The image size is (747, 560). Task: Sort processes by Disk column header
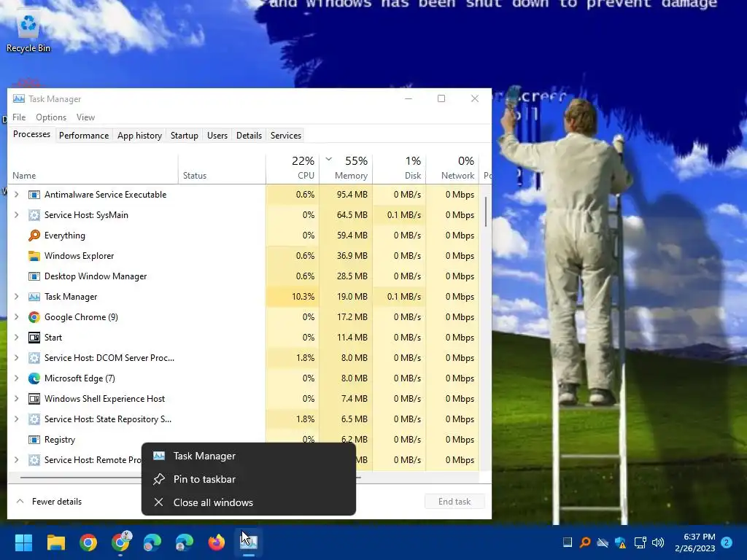click(x=399, y=168)
